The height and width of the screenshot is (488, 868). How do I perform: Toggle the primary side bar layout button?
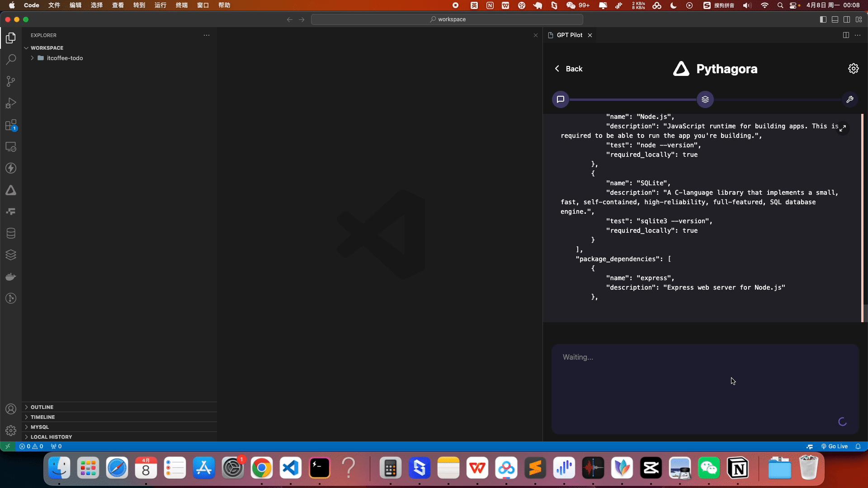pos(823,19)
